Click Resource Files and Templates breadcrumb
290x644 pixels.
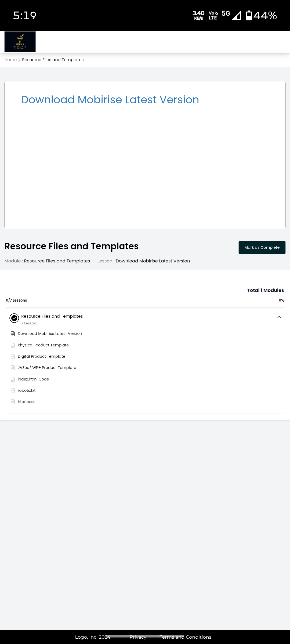click(53, 60)
